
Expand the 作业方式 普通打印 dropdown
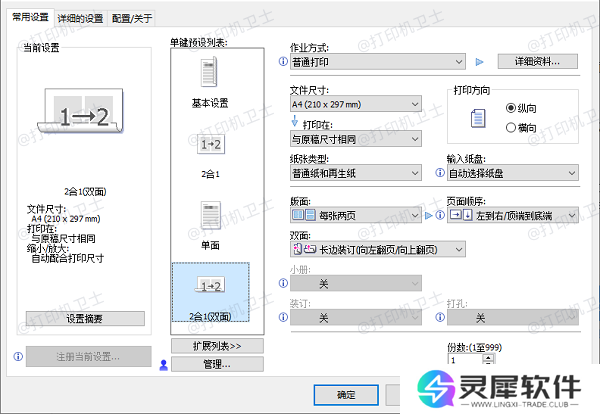(378, 62)
